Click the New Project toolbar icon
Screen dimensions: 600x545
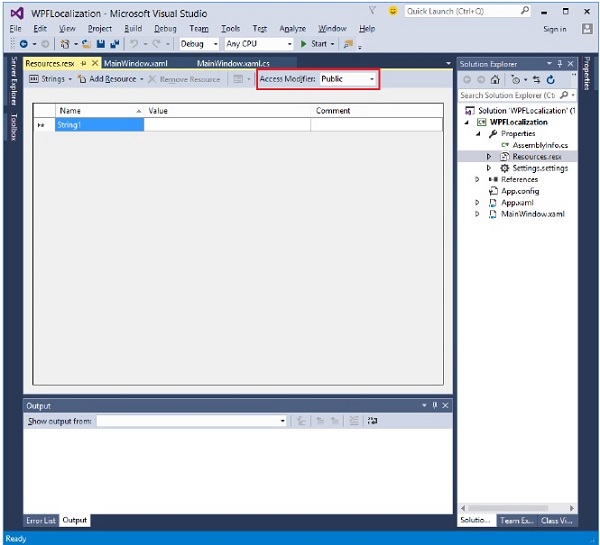pos(65,44)
